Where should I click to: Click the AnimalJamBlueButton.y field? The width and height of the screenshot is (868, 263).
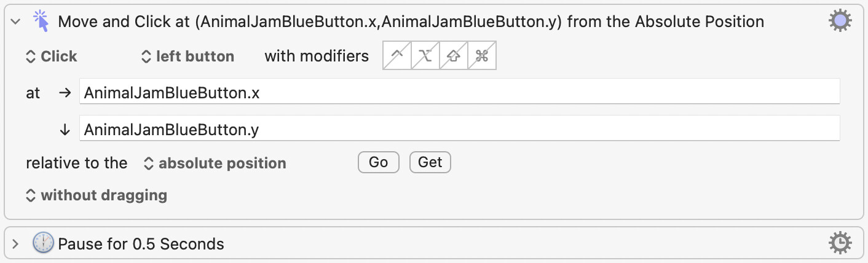pyautogui.click(x=459, y=129)
